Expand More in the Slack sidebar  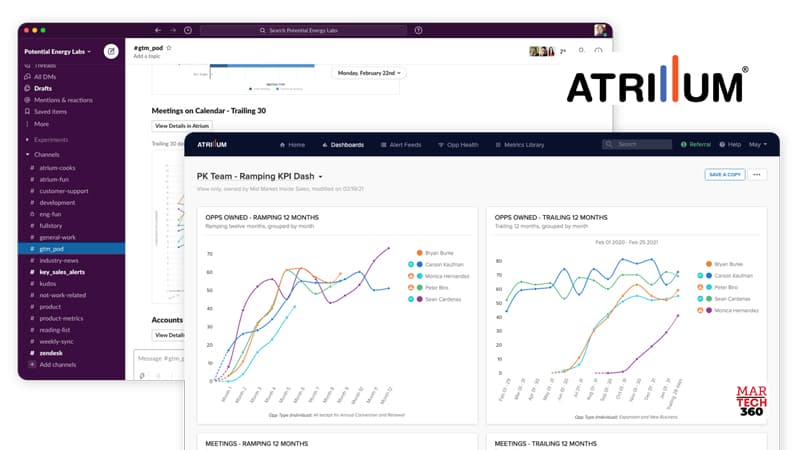[37, 124]
